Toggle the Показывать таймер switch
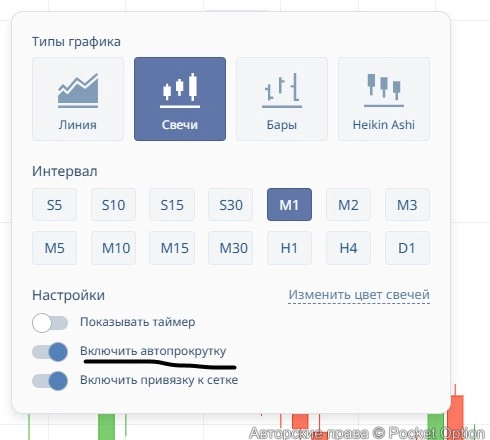 [50, 323]
